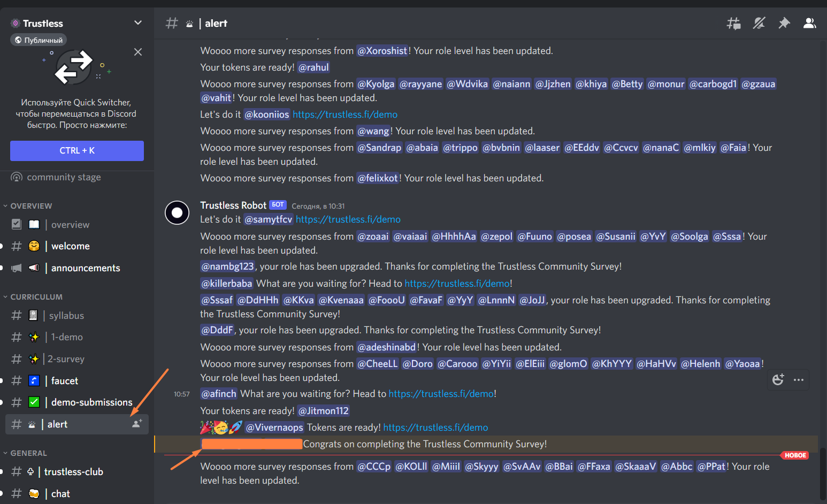Open the trustless-club channel

coord(76,472)
